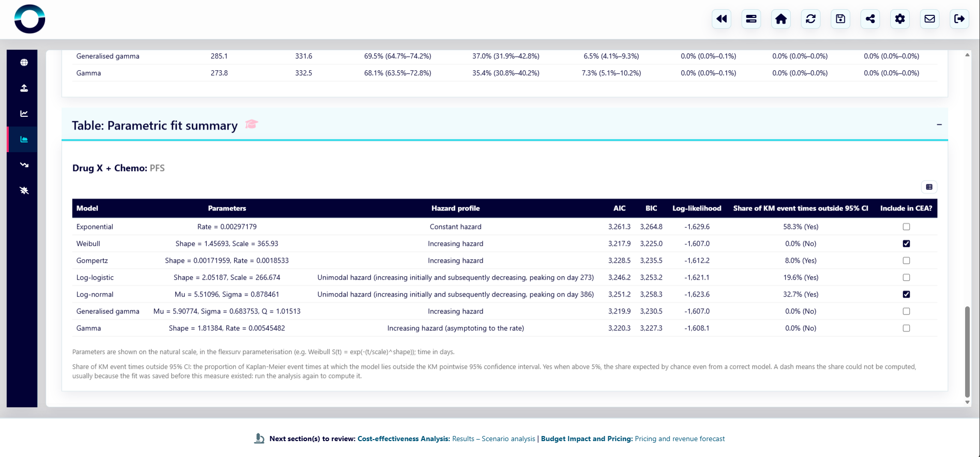Open the Results – Scenario analysis link
980x457 pixels.
tap(493, 439)
